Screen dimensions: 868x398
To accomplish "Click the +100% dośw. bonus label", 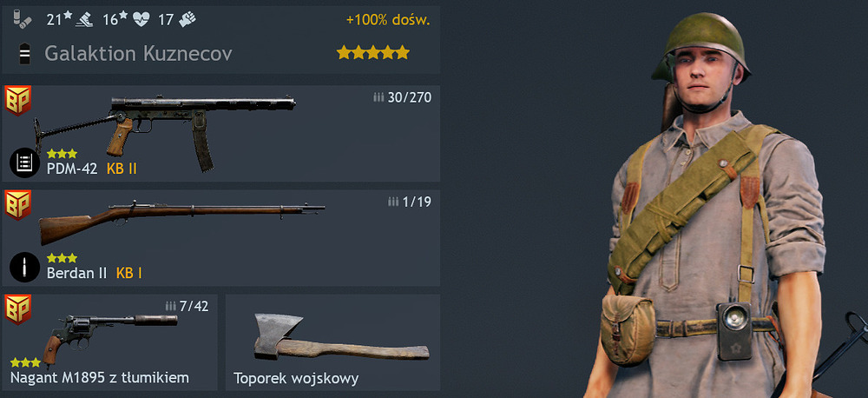I will pyautogui.click(x=388, y=20).
